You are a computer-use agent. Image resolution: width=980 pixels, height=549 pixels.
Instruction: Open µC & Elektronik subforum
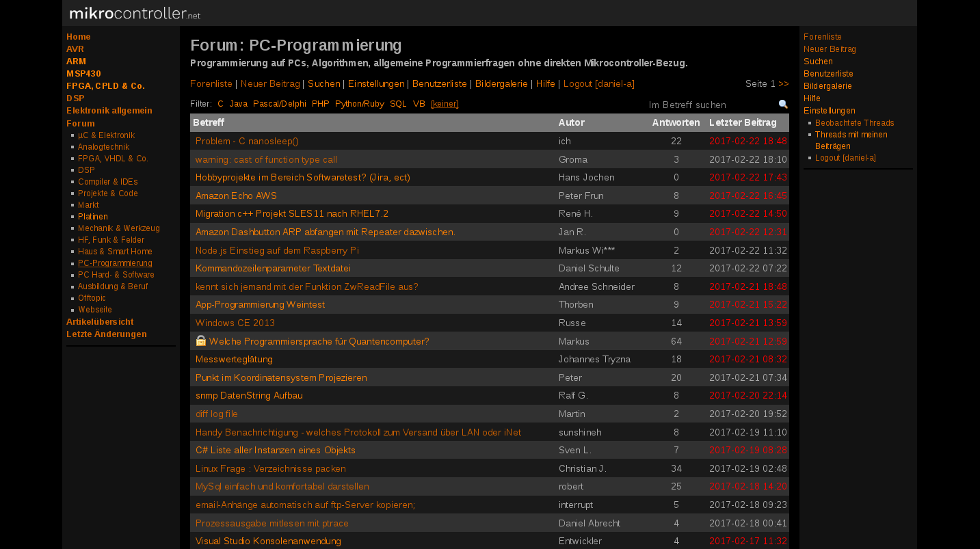pyautogui.click(x=106, y=135)
